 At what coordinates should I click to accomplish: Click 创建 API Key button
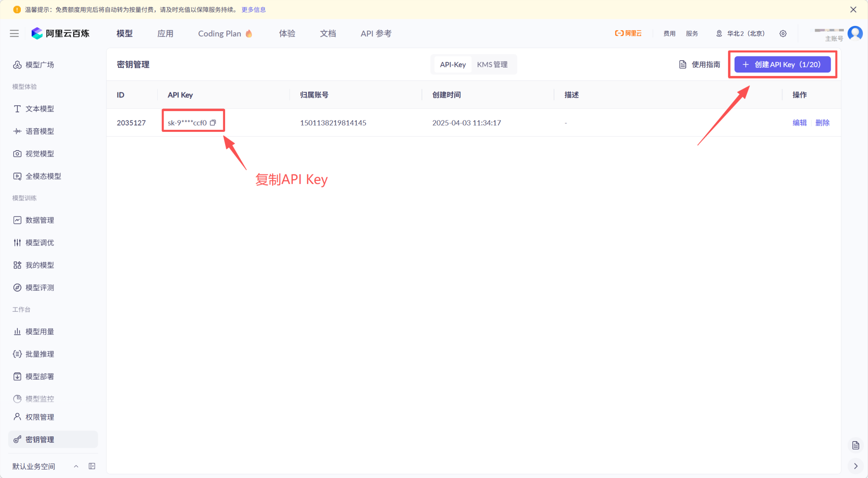(x=782, y=64)
